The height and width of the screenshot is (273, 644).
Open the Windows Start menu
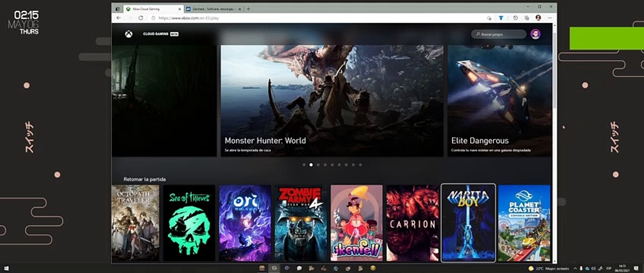coord(6,268)
